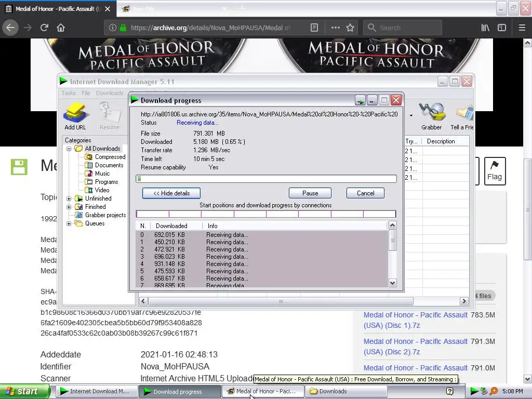532x399 pixels.
Task: Open the File menu in IDM
Action: pyautogui.click(x=86, y=93)
